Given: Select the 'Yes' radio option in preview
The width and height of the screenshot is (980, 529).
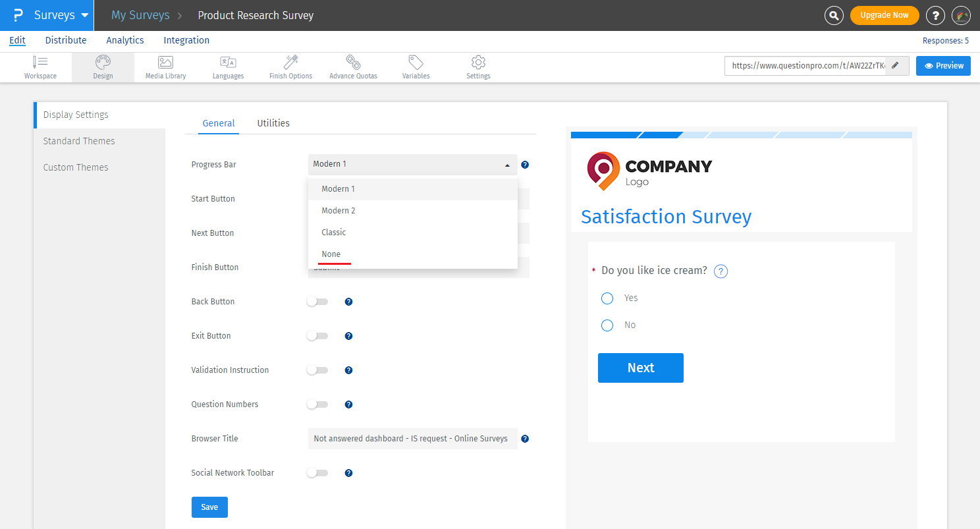Looking at the screenshot, I should pos(607,298).
